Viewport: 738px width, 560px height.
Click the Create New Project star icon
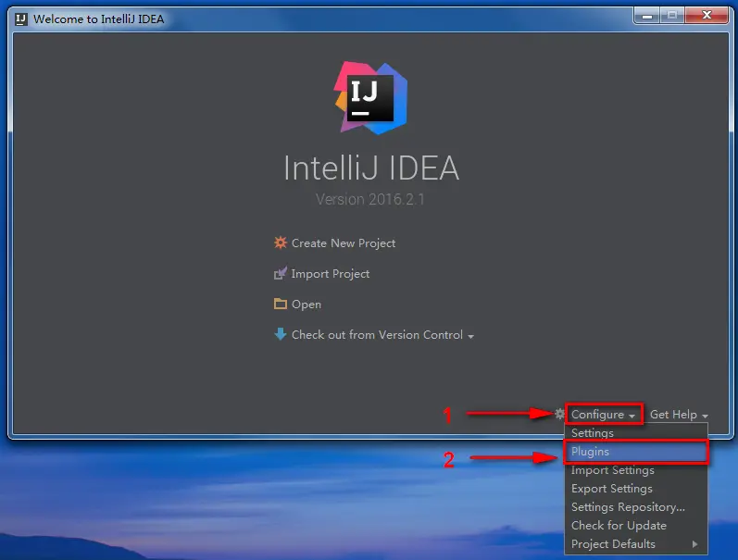point(281,243)
